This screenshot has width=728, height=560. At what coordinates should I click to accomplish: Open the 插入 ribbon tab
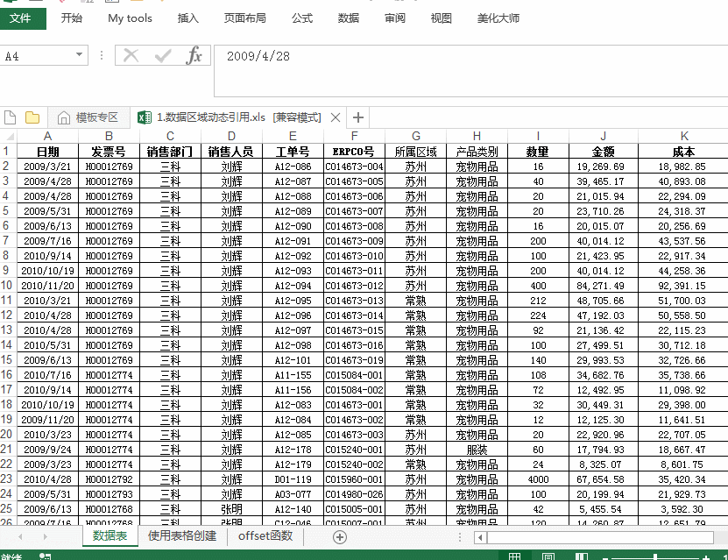coord(188,18)
